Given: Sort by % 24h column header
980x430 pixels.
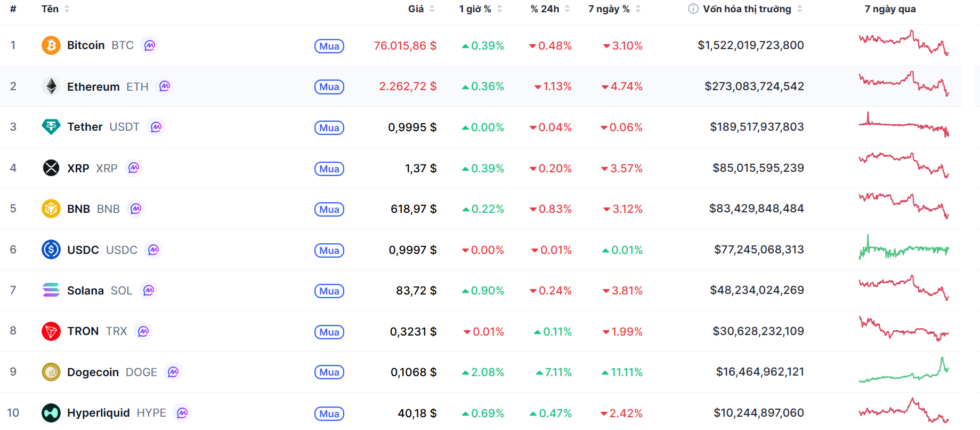Looking at the screenshot, I should tap(545, 9).
